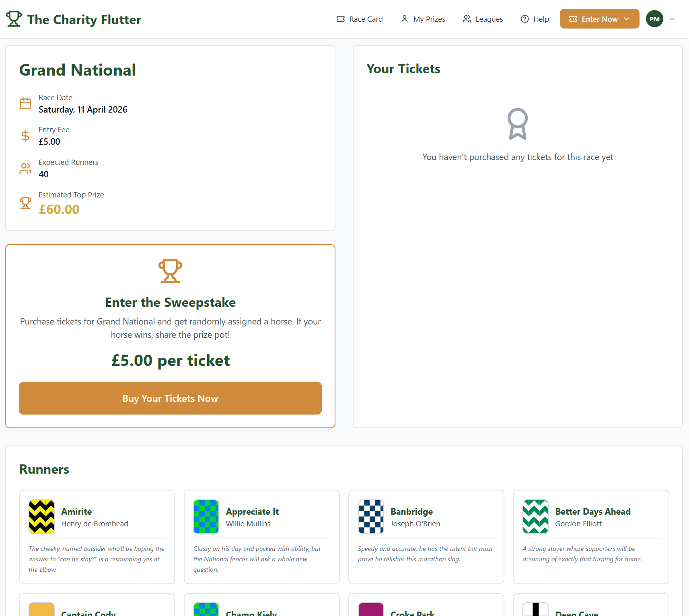
Task: Click the calendar icon next to Race Date
Action: coord(25,103)
